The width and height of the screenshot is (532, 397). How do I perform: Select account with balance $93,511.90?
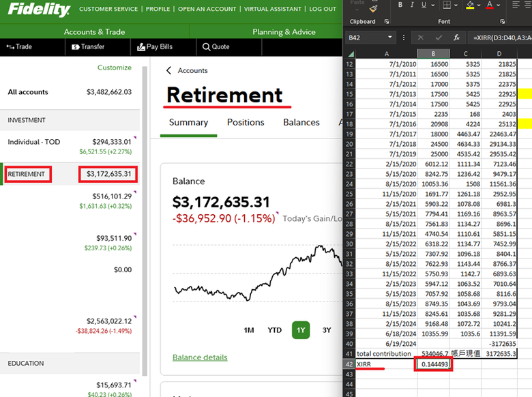[x=70, y=243]
